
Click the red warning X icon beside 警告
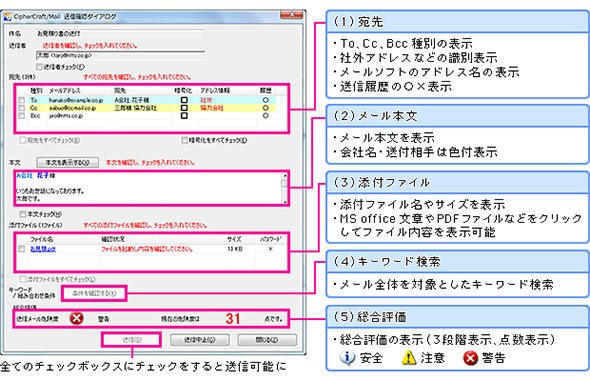tap(76, 318)
